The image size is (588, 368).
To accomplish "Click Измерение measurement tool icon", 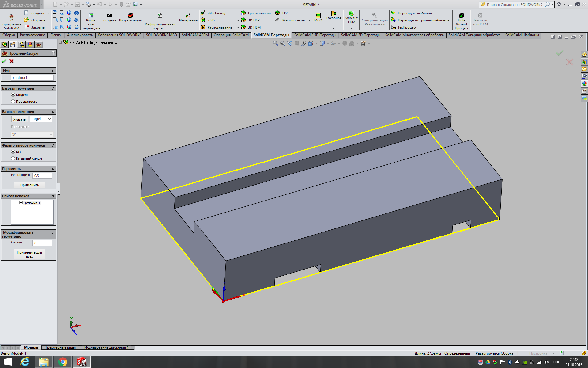I will click(x=188, y=16).
